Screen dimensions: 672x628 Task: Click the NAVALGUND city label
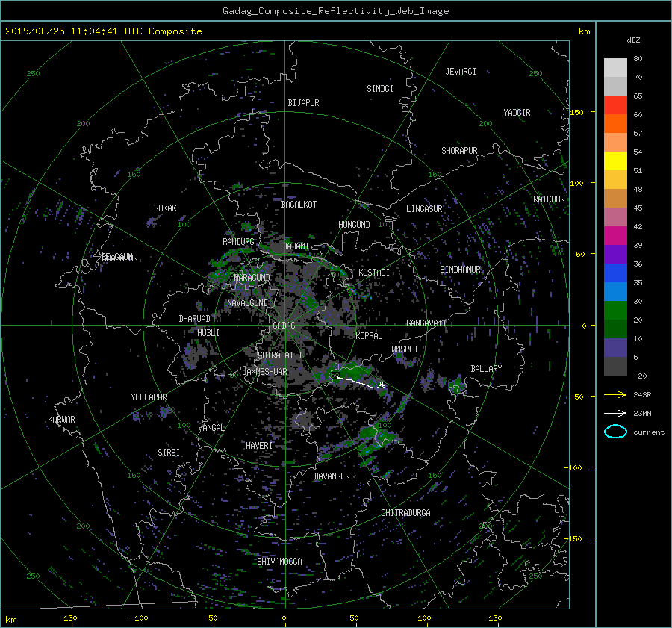[x=247, y=303]
